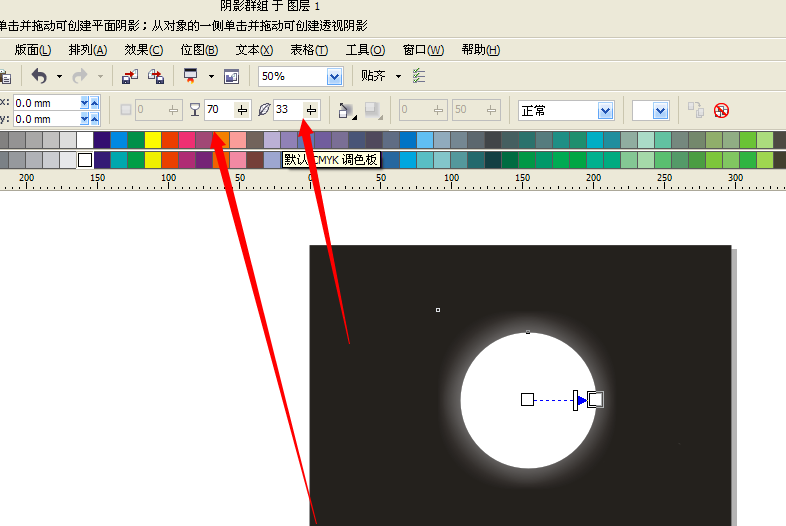This screenshot has width=786, height=526.
Task: Click the Paste clipboard icon
Action: [x=6, y=77]
